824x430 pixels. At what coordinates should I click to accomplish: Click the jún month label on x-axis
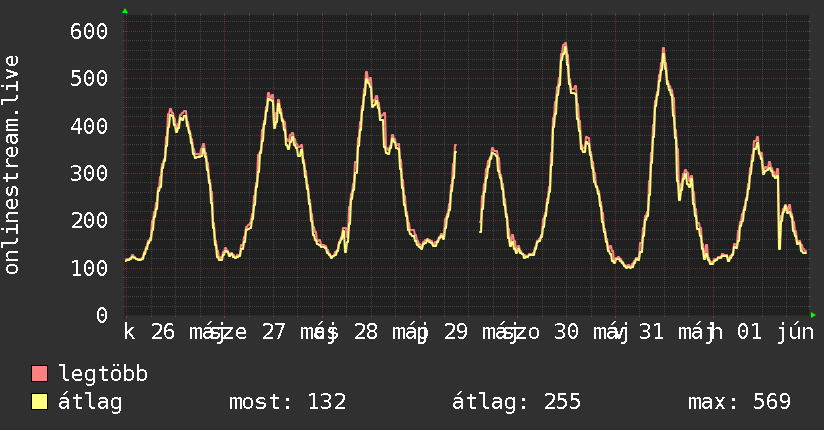pos(796,333)
